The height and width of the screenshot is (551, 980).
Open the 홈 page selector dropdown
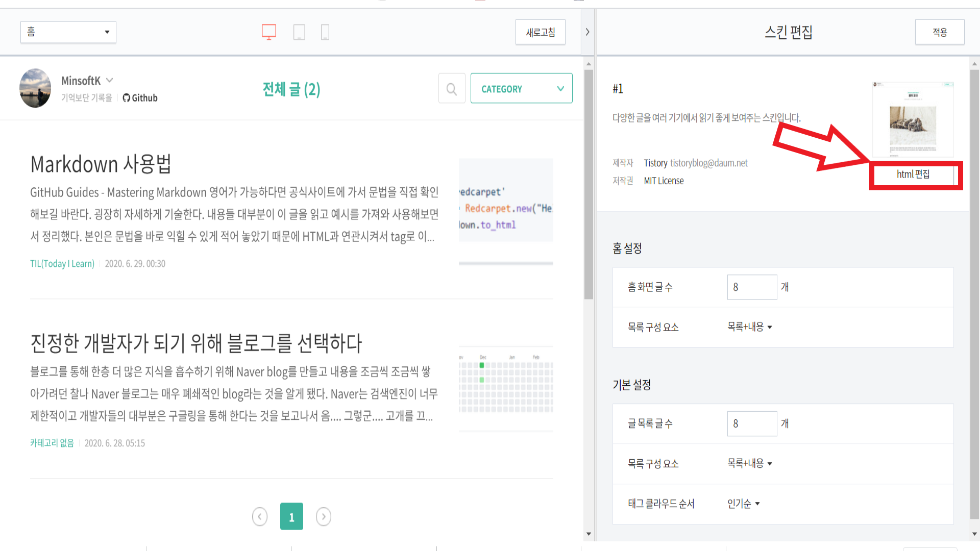pyautogui.click(x=68, y=32)
